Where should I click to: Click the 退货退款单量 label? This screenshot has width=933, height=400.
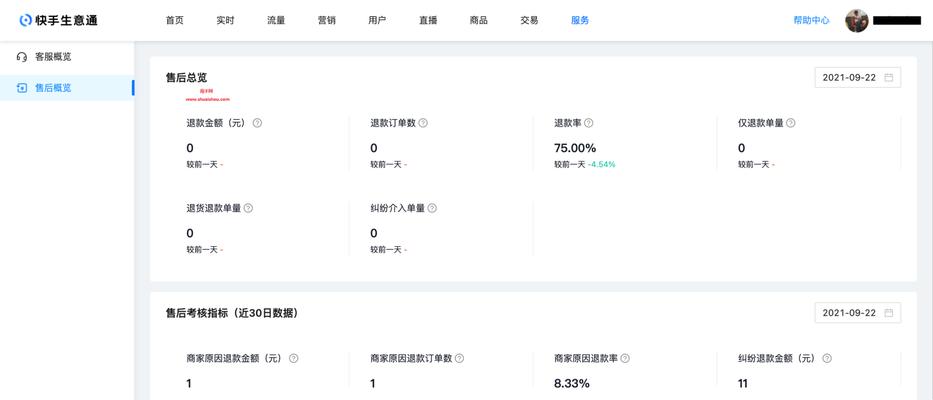pyautogui.click(x=214, y=208)
